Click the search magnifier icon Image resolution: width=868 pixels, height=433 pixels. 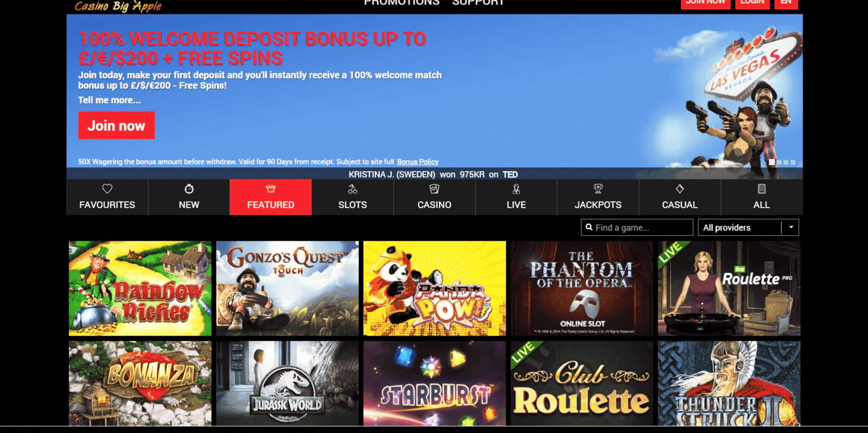click(x=589, y=227)
